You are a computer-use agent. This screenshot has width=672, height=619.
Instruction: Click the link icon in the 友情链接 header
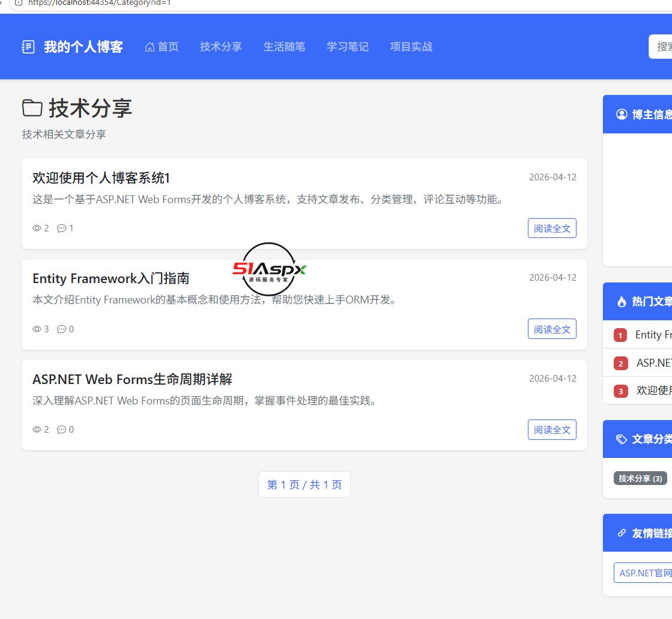(622, 533)
